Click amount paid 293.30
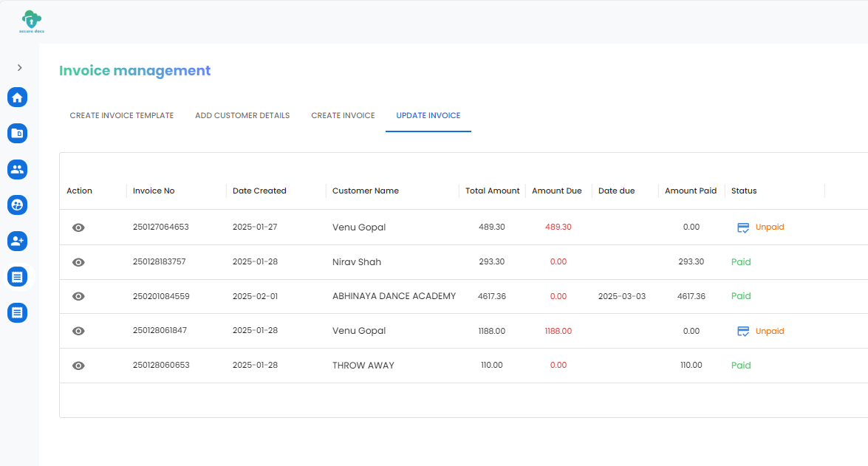The height and width of the screenshot is (466, 868). click(691, 261)
